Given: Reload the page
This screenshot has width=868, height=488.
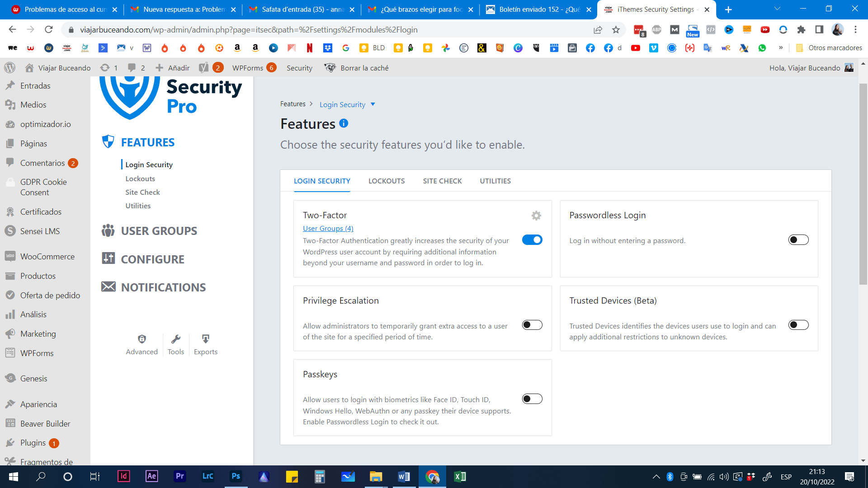Looking at the screenshot, I should 49,30.
